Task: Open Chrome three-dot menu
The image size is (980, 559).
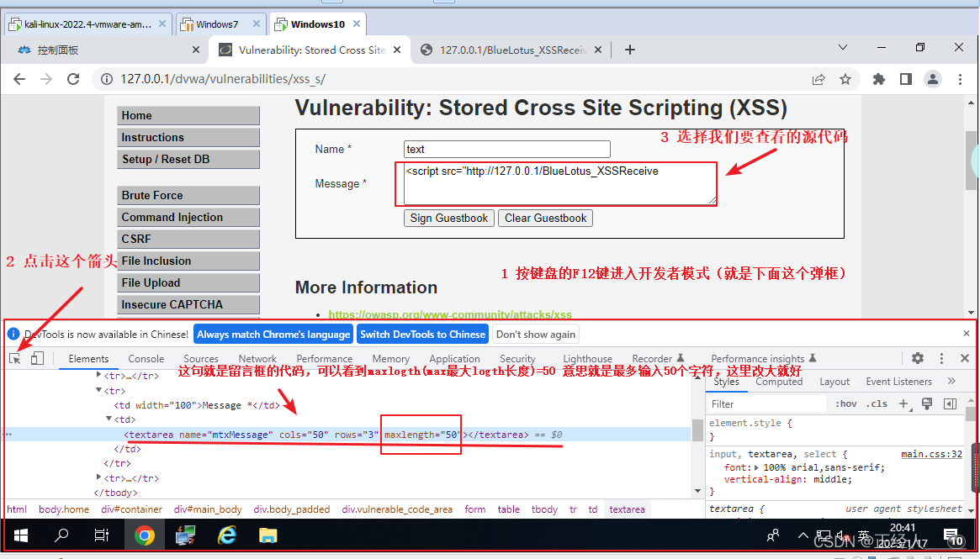Action: click(x=960, y=79)
